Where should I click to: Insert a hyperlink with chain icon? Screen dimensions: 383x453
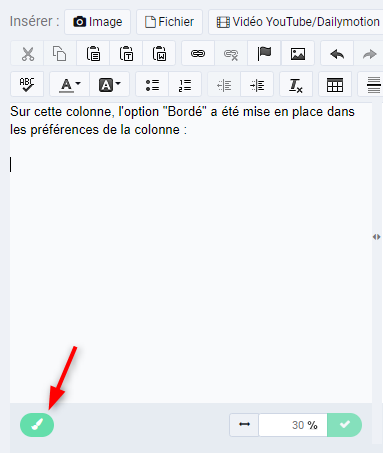pos(198,53)
